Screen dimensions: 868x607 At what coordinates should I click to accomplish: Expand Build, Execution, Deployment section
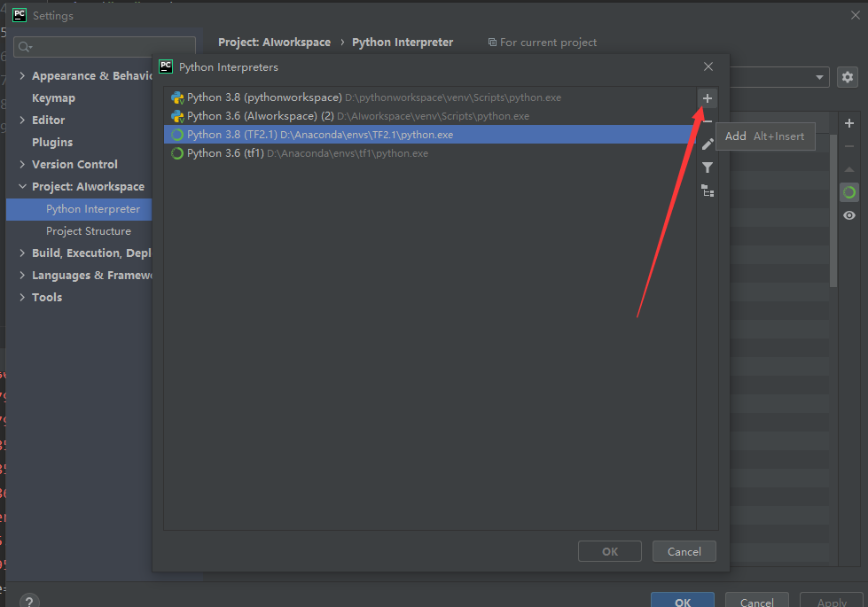coord(22,253)
